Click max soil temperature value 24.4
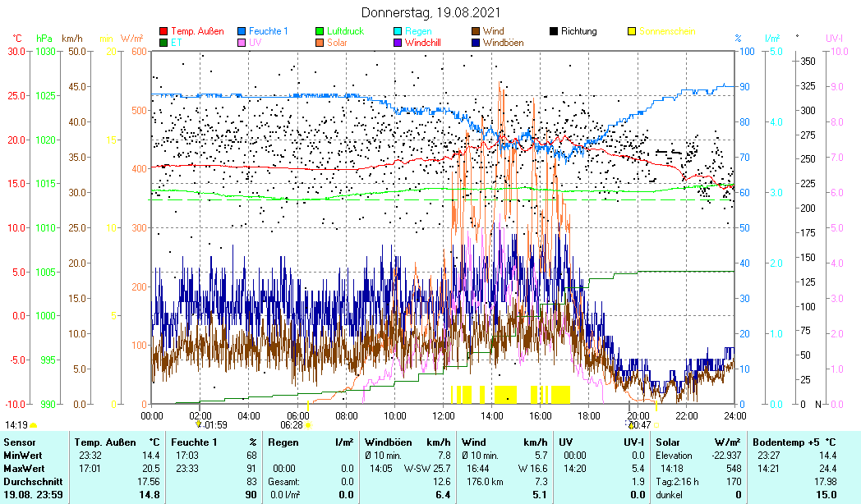Screen dimensions: 861x504 point(827,469)
